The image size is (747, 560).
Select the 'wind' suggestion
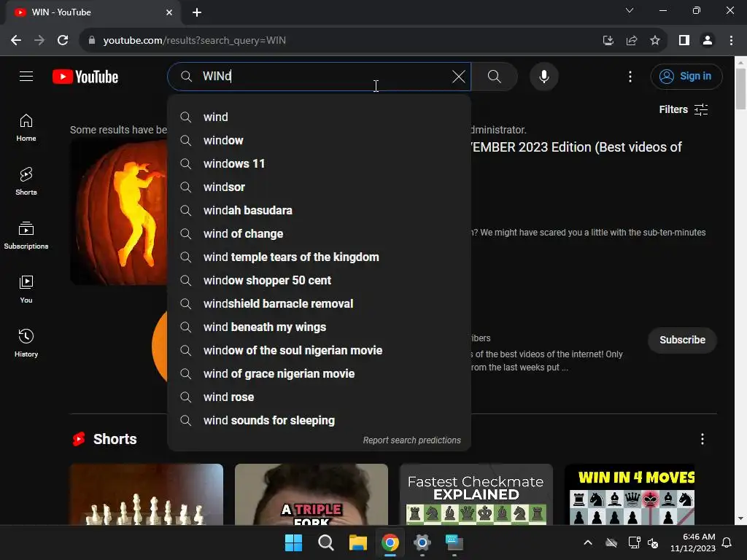coord(320,117)
